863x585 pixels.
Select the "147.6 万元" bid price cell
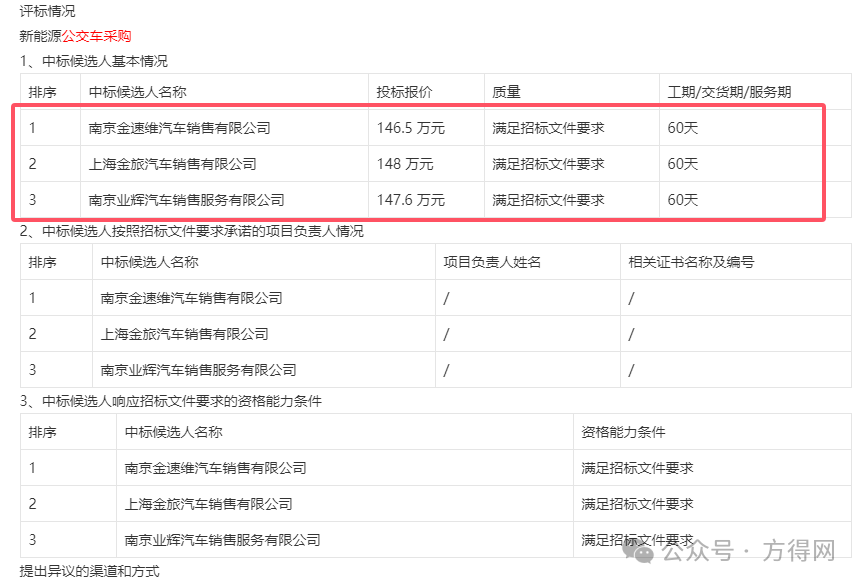[x=411, y=200]
